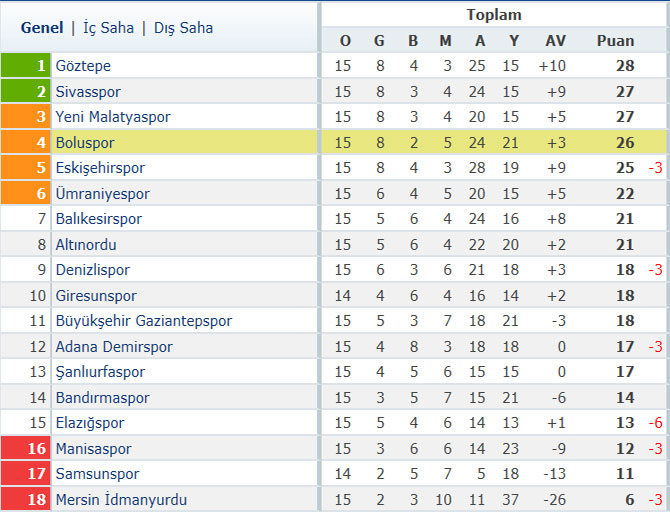Viewport: 670px width, 514px height.
Task: Open Büyükşehir Gaziantepspor team page
Action: pyautogui.click(x=144, y=321)
